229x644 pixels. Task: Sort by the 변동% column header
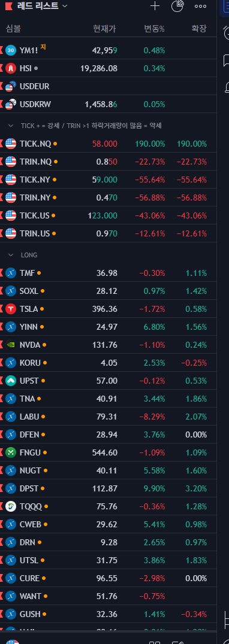tap(154, 29)
